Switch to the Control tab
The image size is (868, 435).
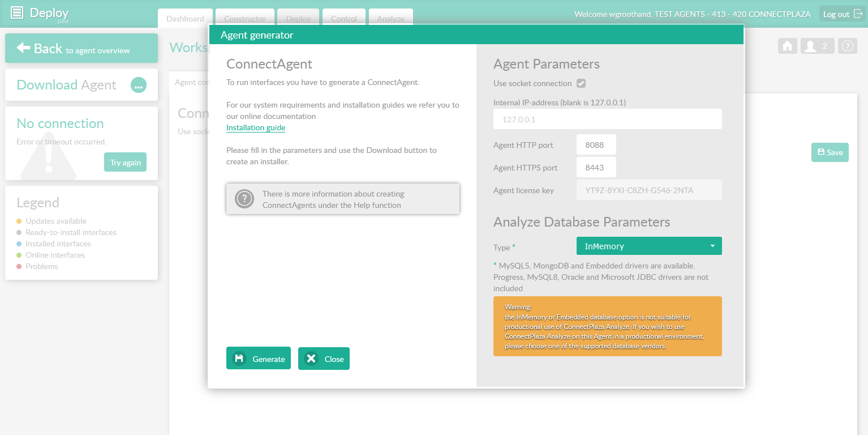pyautogui.click(x=344, y=18)
